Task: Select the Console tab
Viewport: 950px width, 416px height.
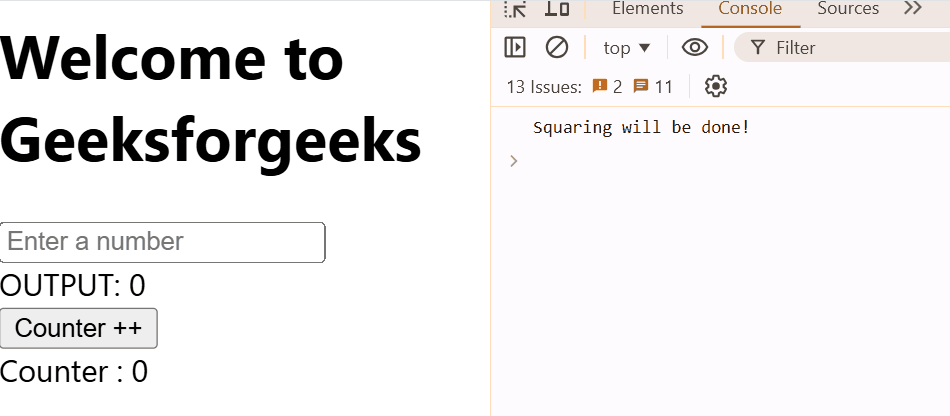Action: 750,9
